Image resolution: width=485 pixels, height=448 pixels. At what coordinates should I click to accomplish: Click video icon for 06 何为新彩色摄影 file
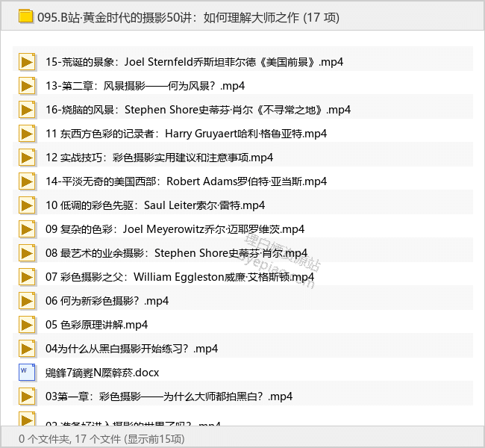(x=27, y=301)
